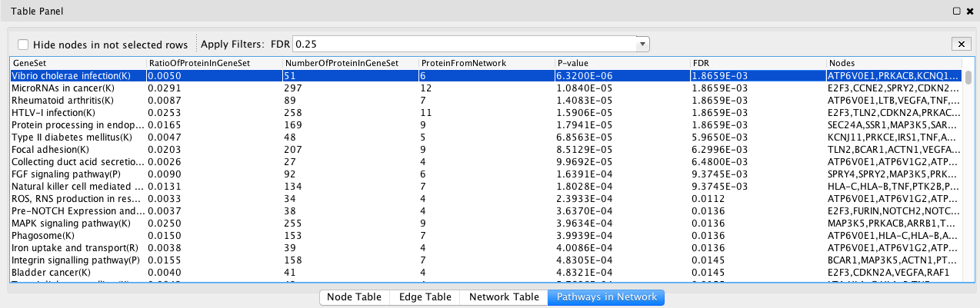Select the Bladder cancer(K) row
Image resolution: width=980 pixels, height=308 pixels.
486,273
